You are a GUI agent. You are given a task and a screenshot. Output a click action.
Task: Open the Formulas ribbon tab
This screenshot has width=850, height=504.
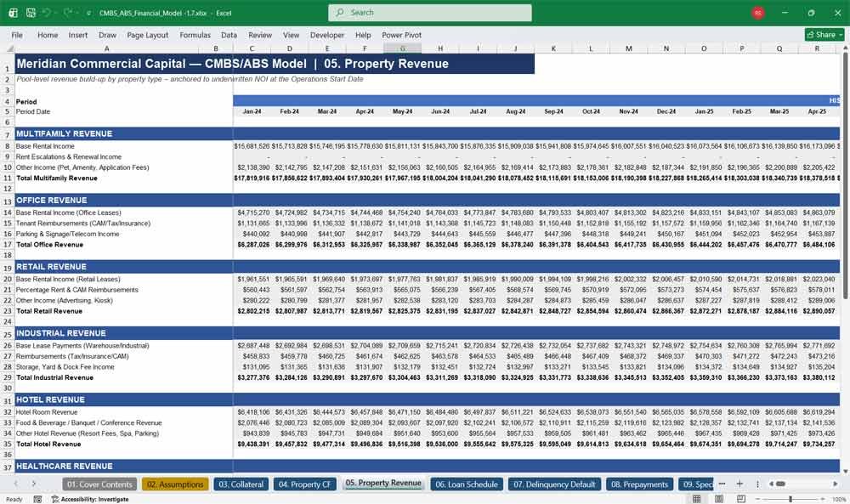click(195, 35)
